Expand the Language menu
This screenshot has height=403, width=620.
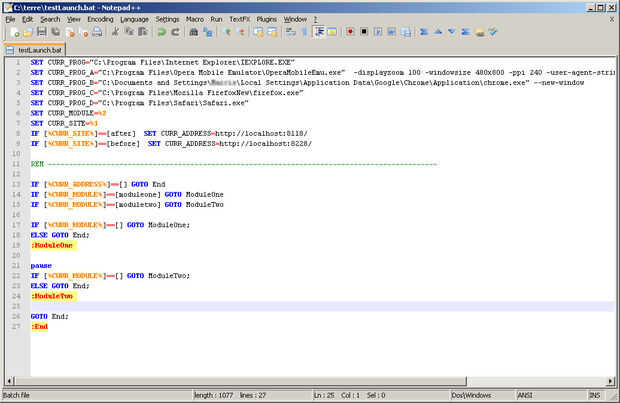134,19
